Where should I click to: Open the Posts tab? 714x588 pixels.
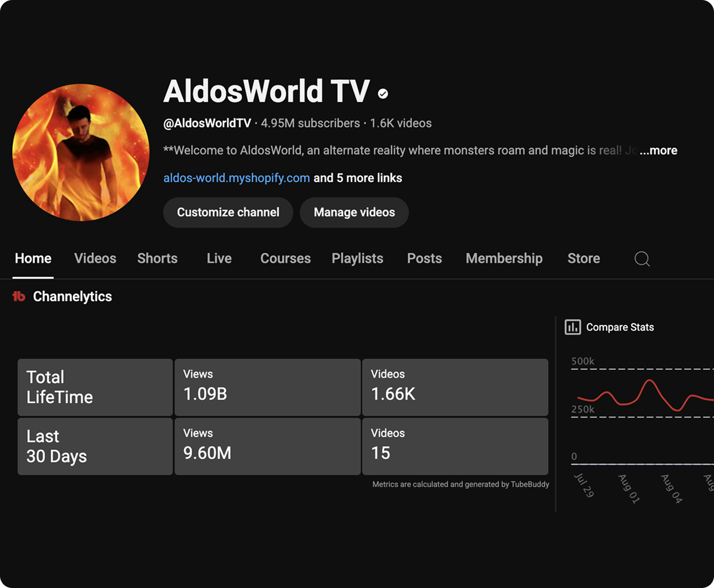pyautogui.click(x=424, y=258)
